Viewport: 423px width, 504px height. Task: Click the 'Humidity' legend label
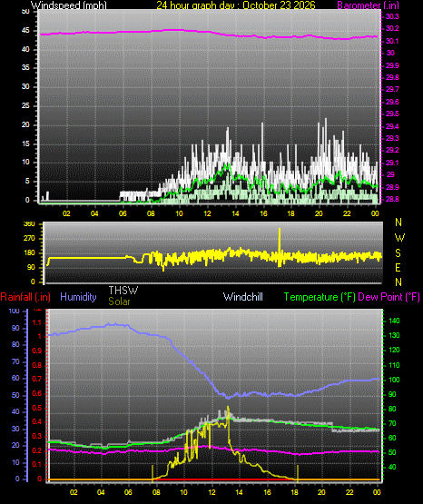click(78, 297)
